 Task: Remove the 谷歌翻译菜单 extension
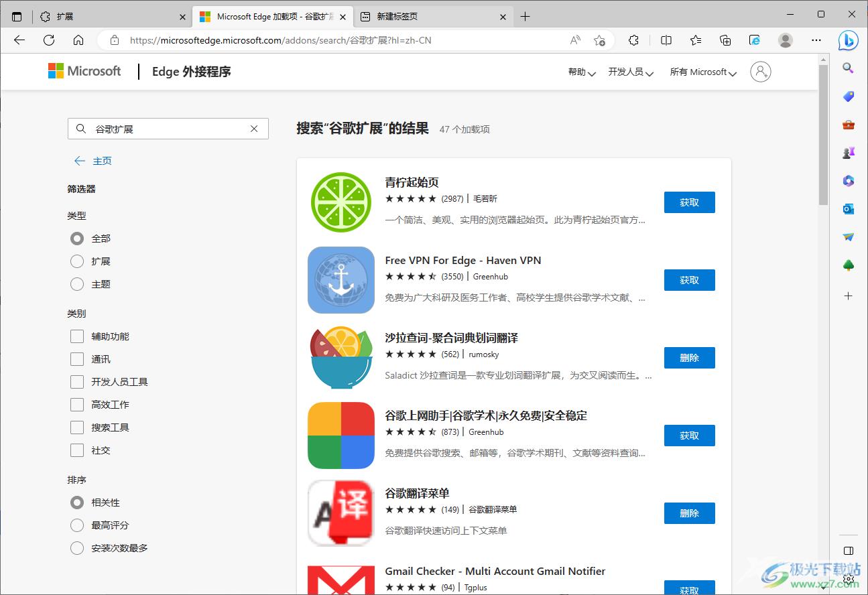(x=689, y=513)
